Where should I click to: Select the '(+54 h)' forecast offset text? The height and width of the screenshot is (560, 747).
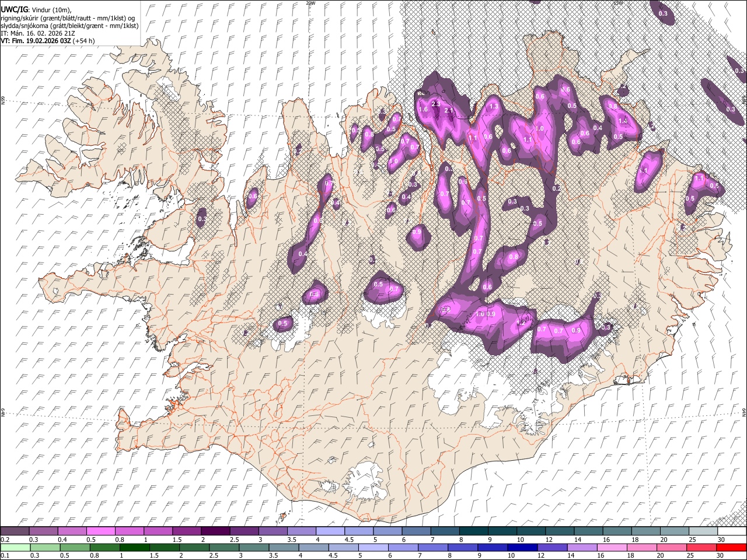pos(84,41)
